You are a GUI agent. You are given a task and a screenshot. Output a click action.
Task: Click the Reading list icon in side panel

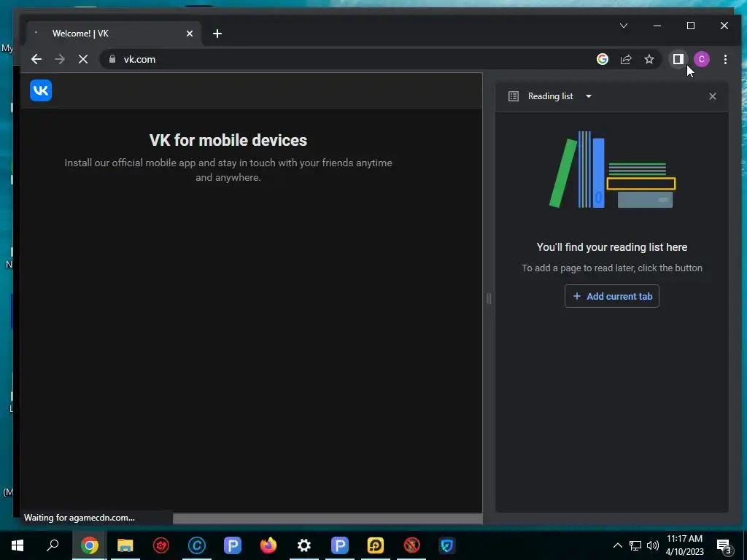tap(514, 96)
